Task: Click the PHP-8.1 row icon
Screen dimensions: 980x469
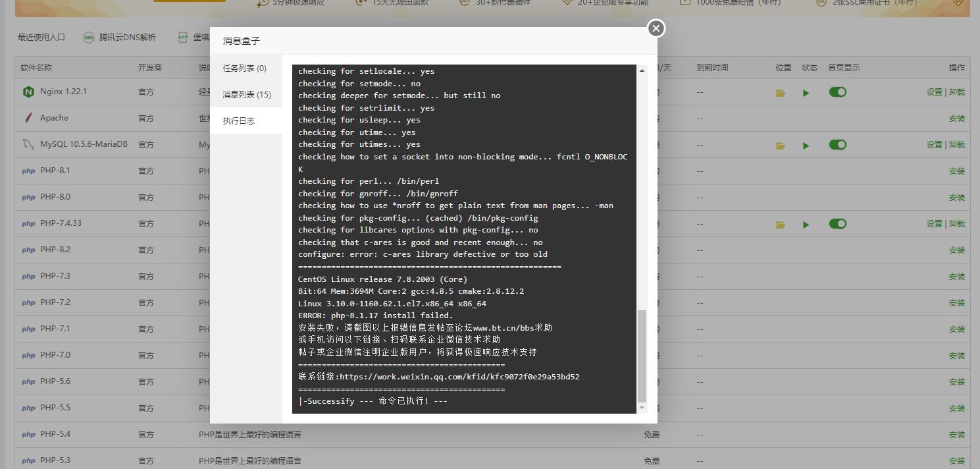Action: coord(28,171)
